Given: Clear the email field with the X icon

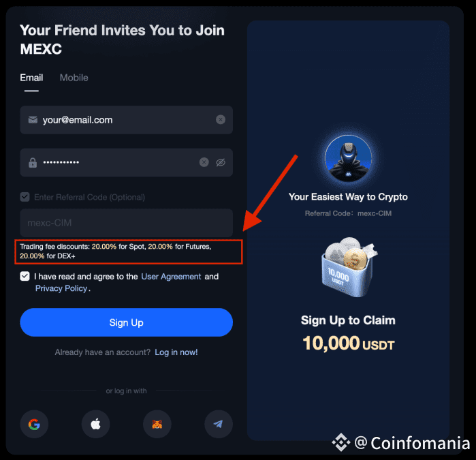Looking at the screenshot, I should pos(221,120).
